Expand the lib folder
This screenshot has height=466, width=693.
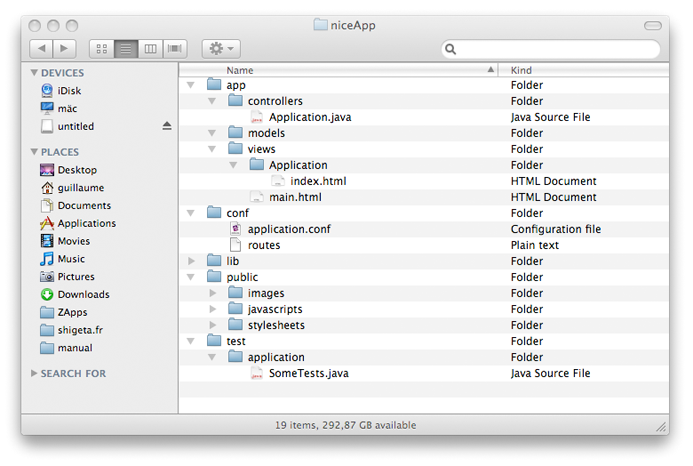point(191,261)
